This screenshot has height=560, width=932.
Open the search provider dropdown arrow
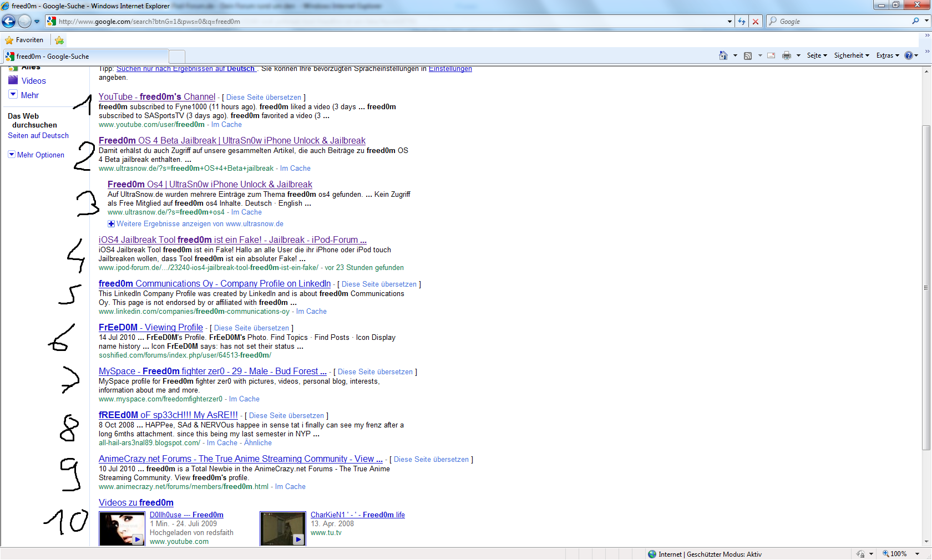[926, 21]
